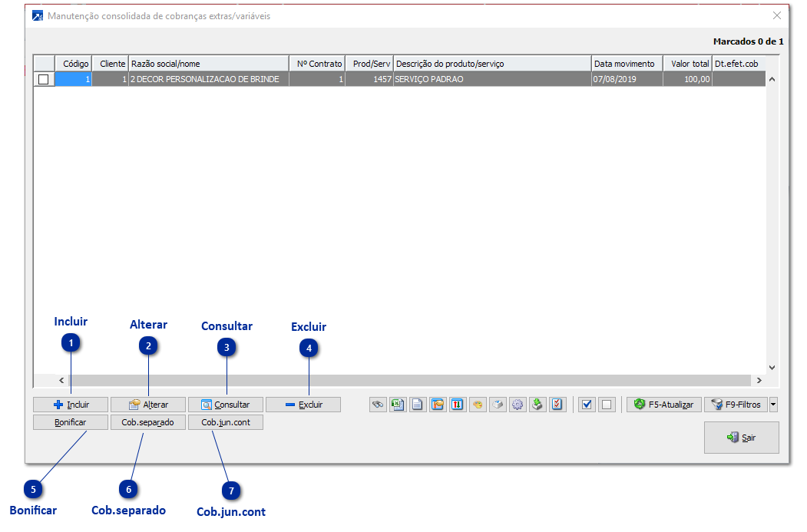This screenshot has height=532, width=807.
Task: Click the Cob.jun.cont button
Action: [226, 422]
